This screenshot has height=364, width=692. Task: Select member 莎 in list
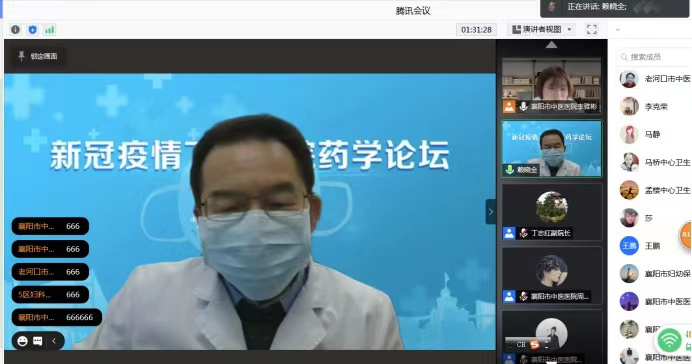click(654, 218)
